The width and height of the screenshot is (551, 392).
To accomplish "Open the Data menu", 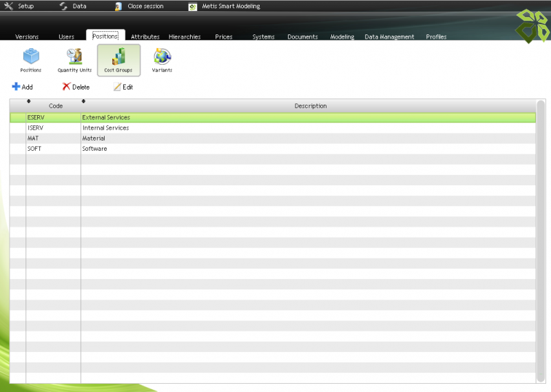I will point(73,6).
